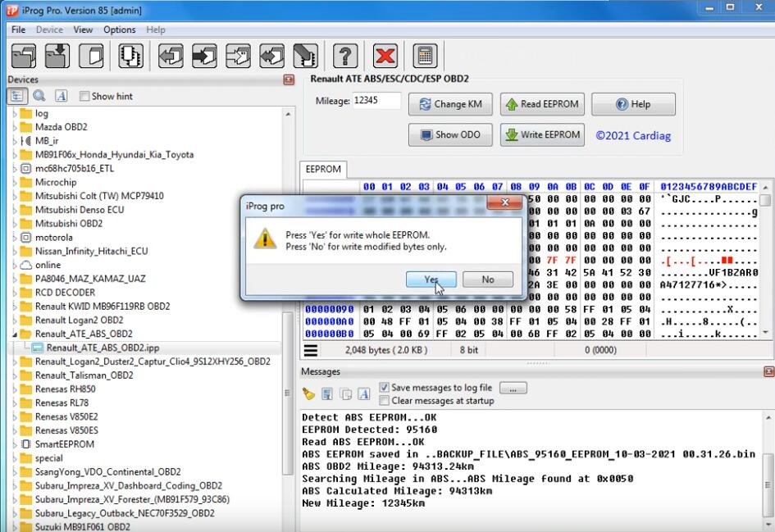Click No to write modified bytes only

point(488,279)
